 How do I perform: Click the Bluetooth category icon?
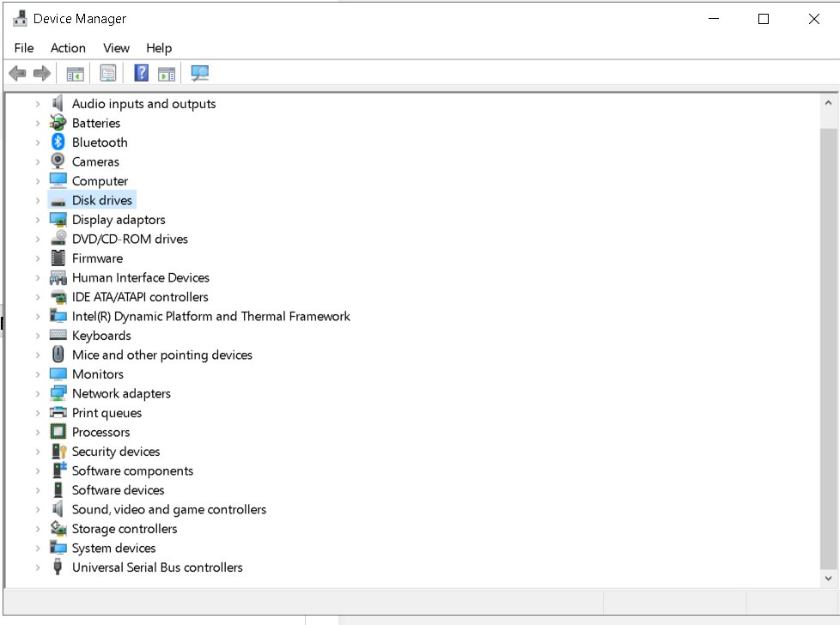click(x=58, y=142)
